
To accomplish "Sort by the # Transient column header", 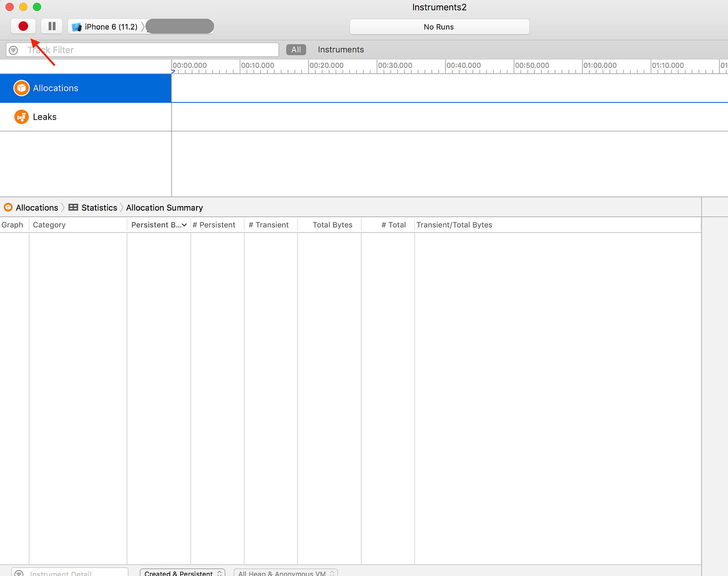I will point(271,225).
